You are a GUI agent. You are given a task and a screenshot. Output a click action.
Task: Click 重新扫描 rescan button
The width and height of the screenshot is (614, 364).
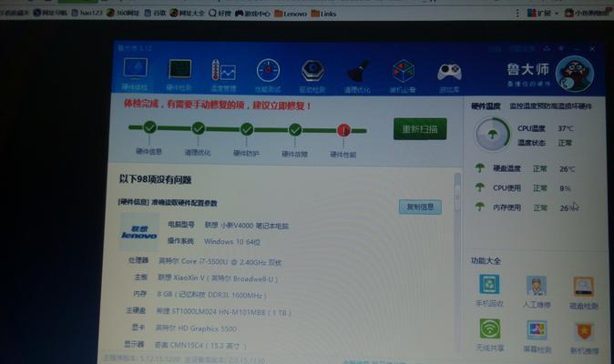(x=420, y=129)
